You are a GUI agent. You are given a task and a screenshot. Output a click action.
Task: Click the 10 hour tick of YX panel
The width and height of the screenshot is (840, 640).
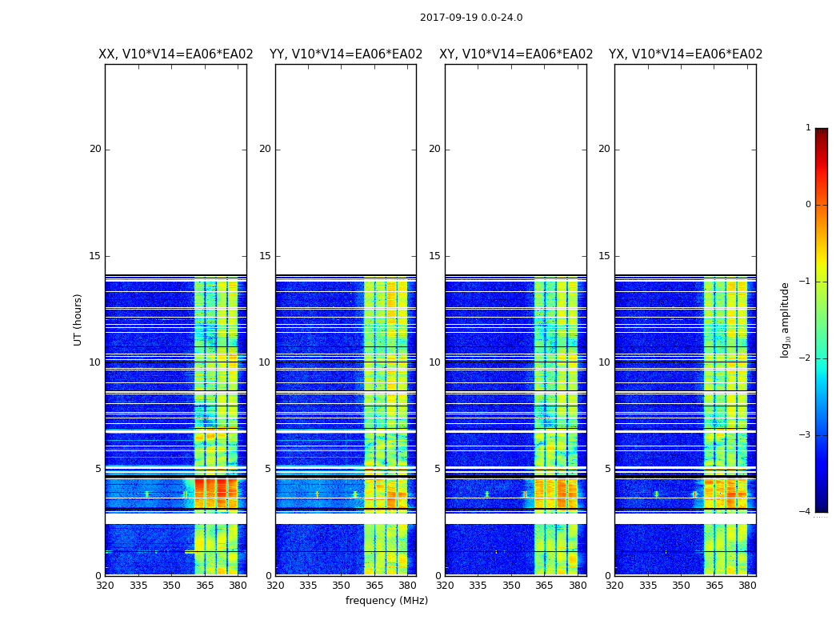[x=604, y=362]
